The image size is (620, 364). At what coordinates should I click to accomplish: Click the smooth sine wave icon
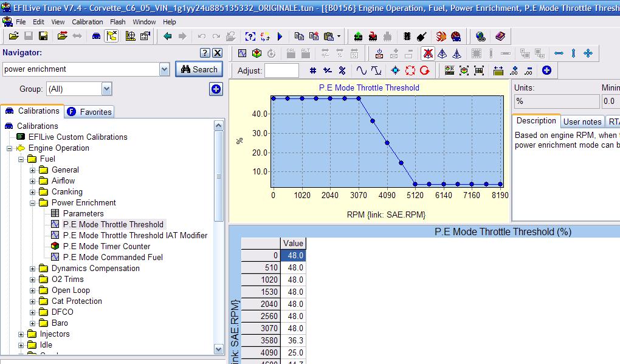click(x=362, y=70)
